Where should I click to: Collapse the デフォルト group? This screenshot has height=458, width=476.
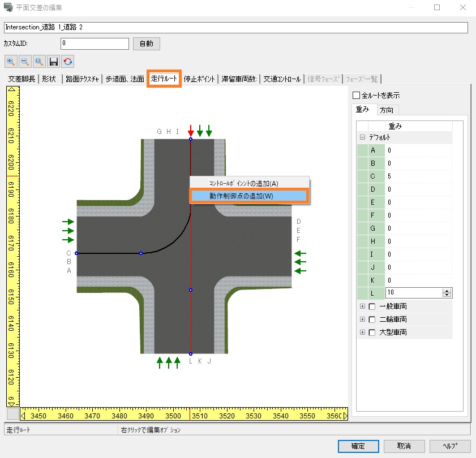pos(362,137)
